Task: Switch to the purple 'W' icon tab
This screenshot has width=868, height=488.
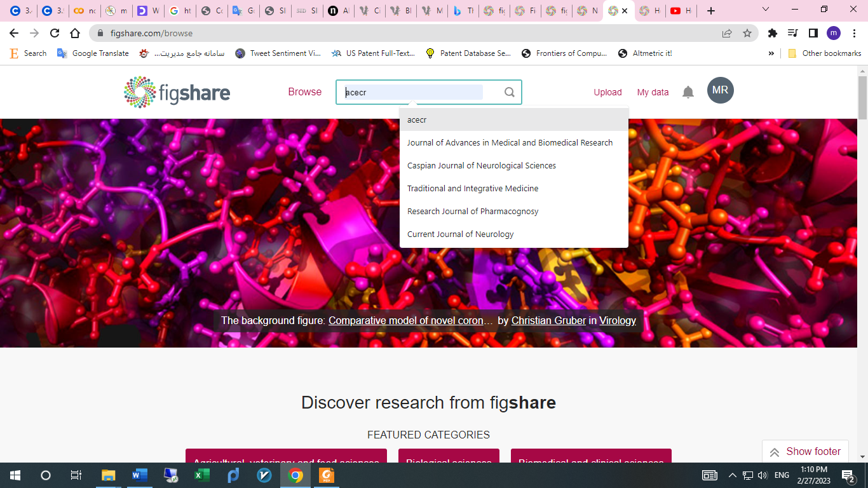Action: [x=147, y=11]
